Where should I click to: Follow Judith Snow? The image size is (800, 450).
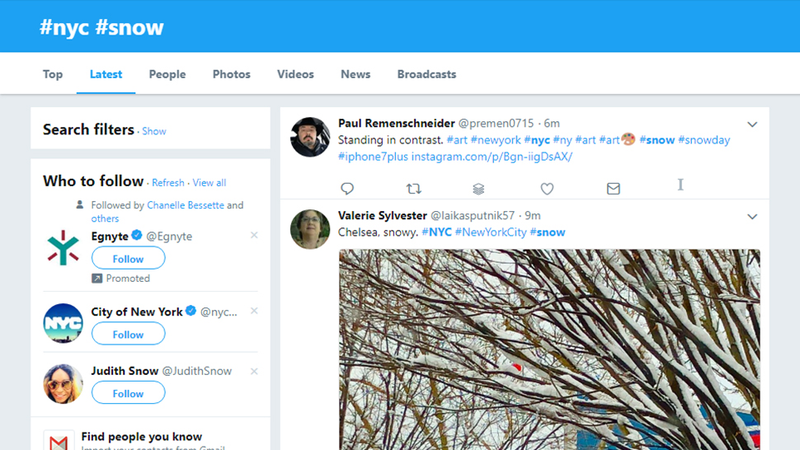coord(128,393)
